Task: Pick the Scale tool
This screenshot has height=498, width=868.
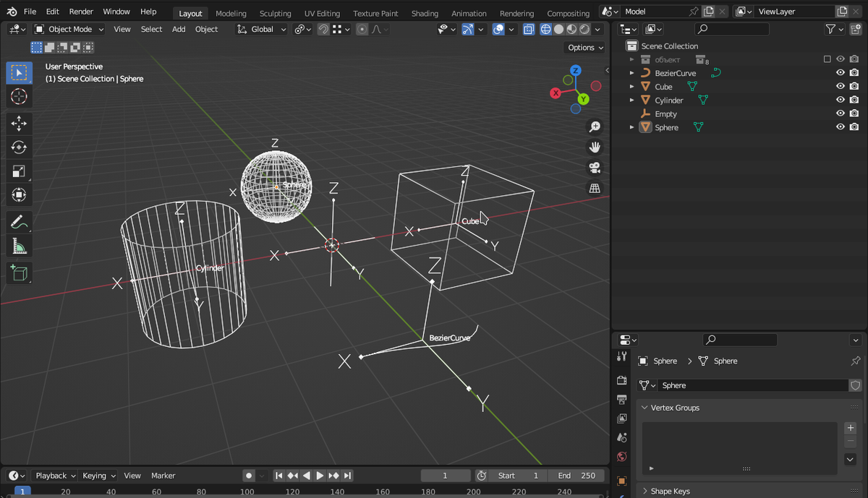Action: 19,171
